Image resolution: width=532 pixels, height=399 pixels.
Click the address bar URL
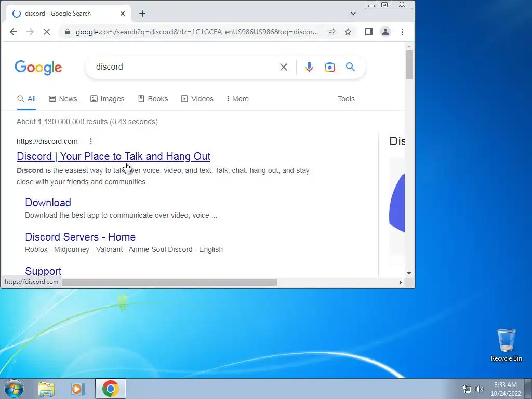197,32
